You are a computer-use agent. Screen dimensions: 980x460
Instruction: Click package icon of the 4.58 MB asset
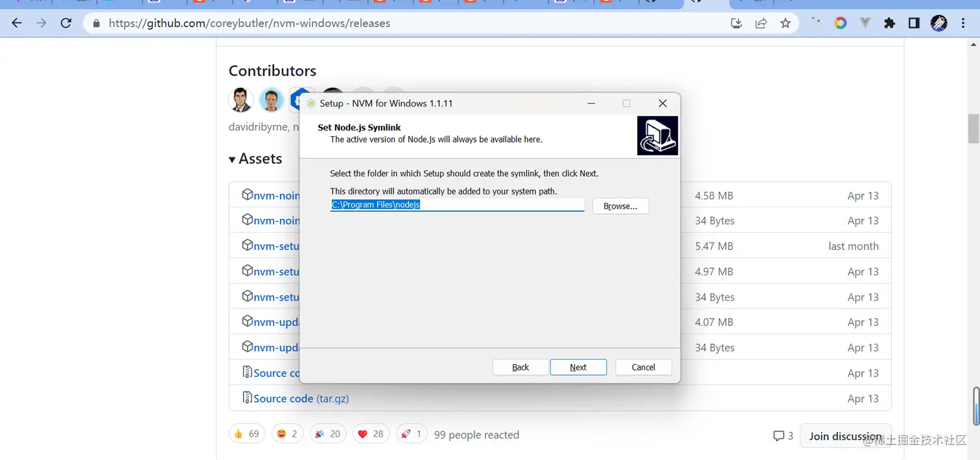point(247,195)
